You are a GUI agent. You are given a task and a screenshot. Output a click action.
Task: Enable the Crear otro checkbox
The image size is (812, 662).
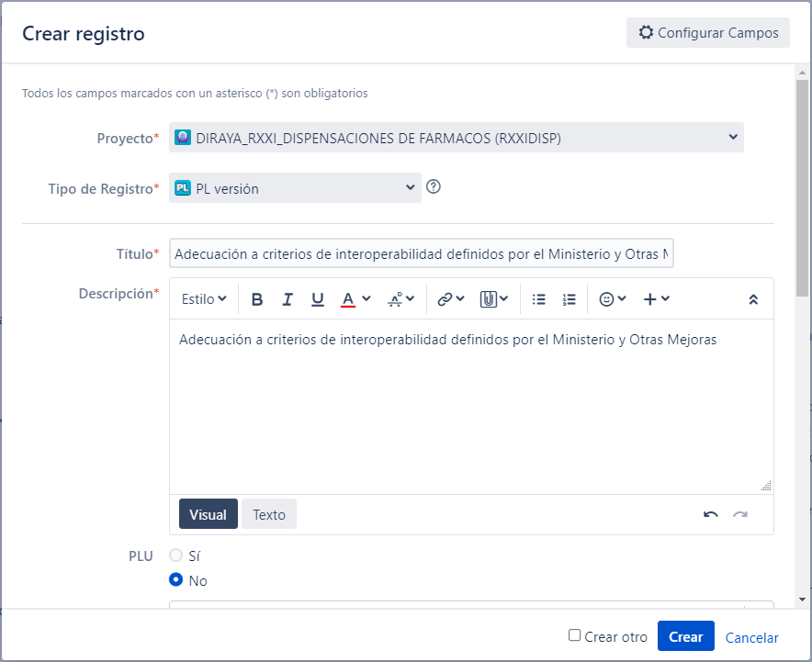click(574, 635)
